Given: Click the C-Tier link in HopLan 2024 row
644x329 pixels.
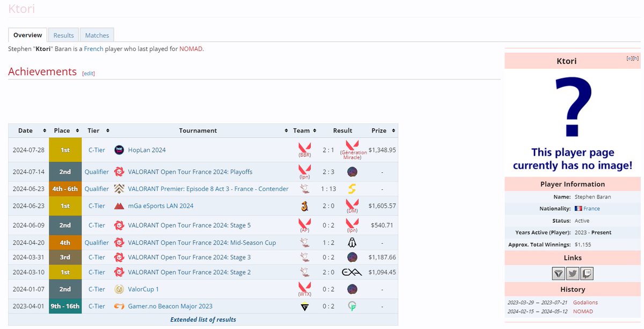Looking at the screenshot, I should [x=97, y=150].
